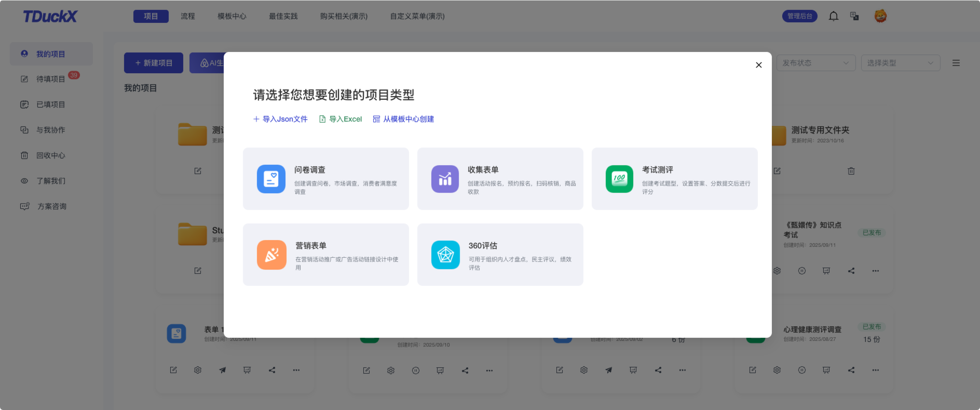
Task: Click the 新建项目 button
Action: coord(154,63)
